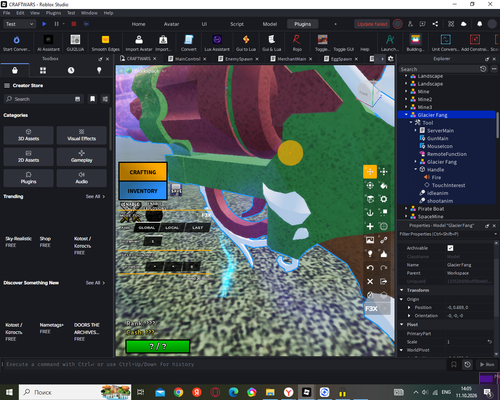Switch to the Script ribbon tab

point(237,24)
